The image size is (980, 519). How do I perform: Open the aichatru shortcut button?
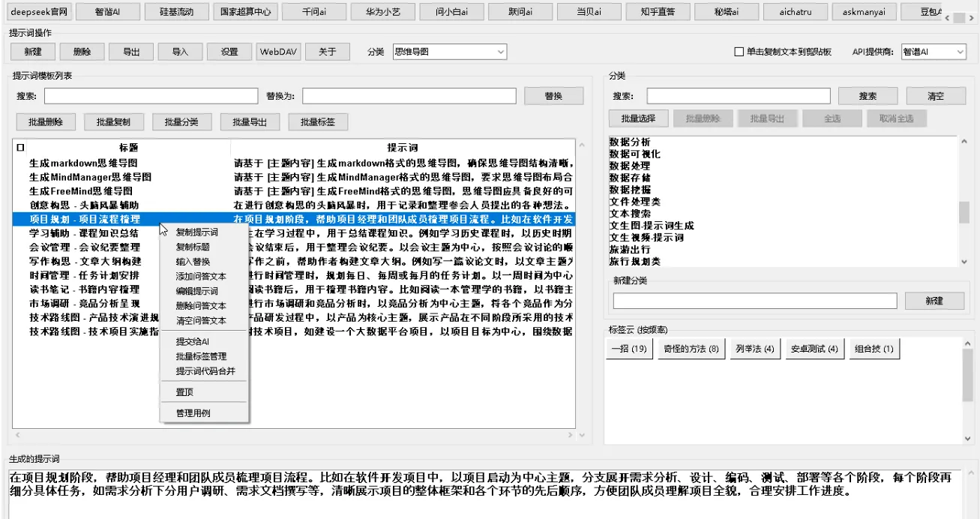tap(796, 12)
